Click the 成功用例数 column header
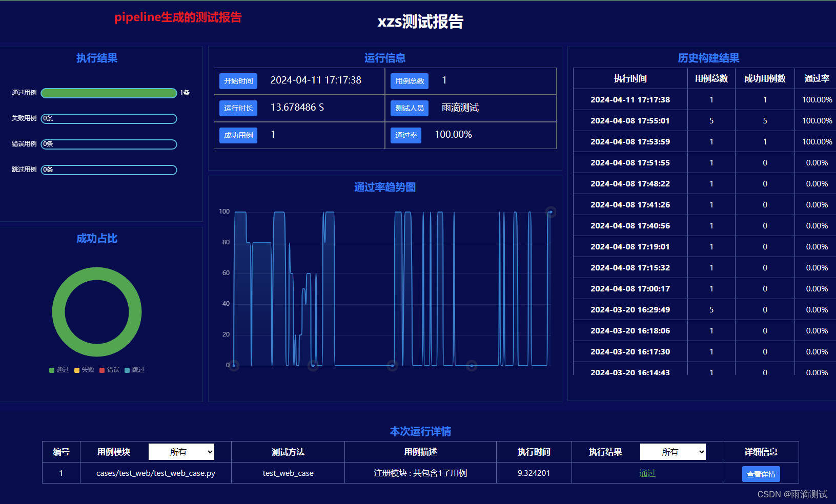The height and width of the screenshot is (504, 836). [x=765, y=78]
